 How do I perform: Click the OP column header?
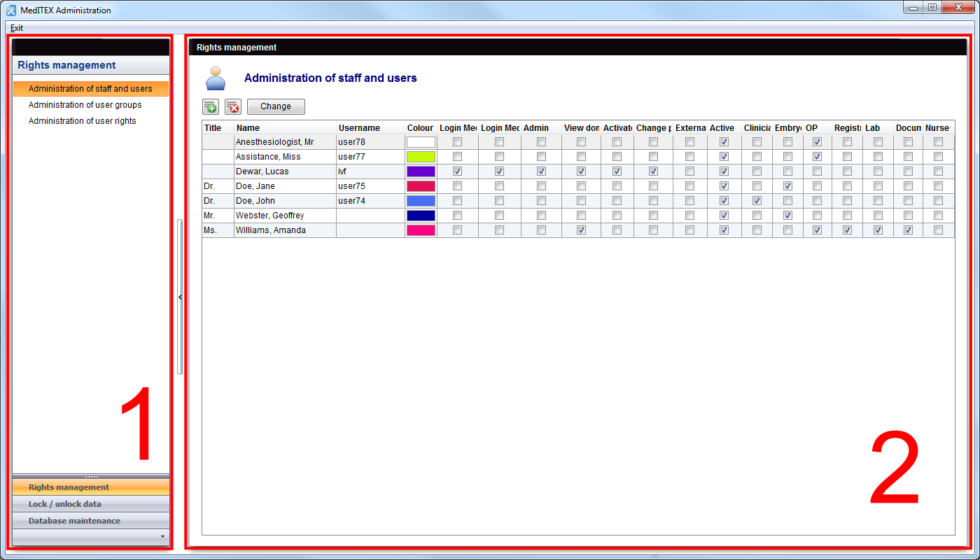tap(817, 128)
